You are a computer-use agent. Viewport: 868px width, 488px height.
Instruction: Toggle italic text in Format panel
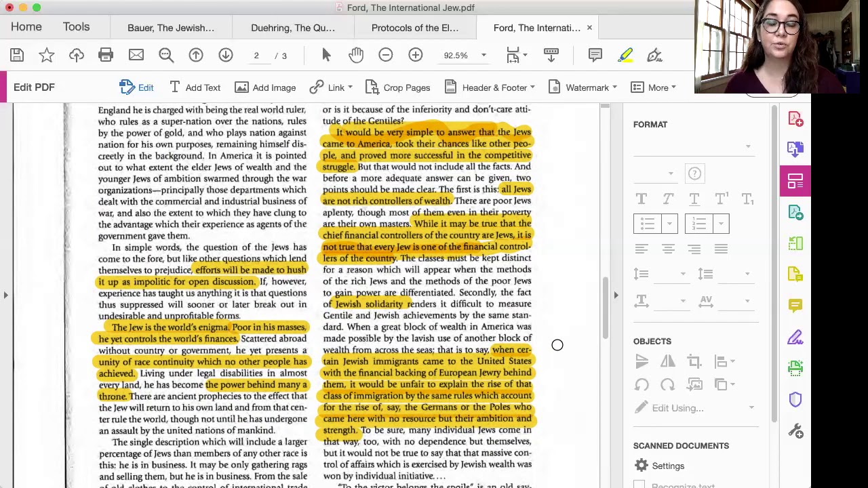[x=668, y=199]
